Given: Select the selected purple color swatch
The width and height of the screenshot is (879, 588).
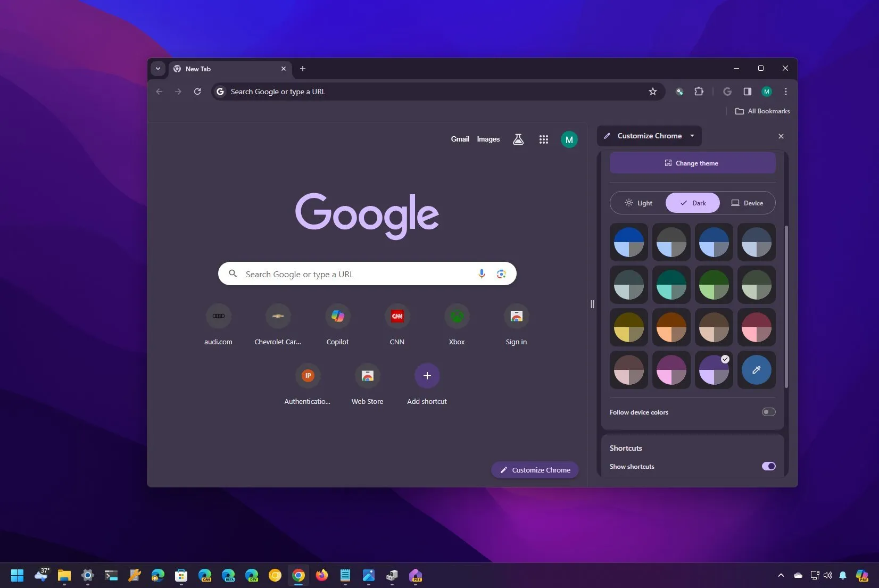Looking at the screenshot, I should pyautogui.click(x=714, y=370).
